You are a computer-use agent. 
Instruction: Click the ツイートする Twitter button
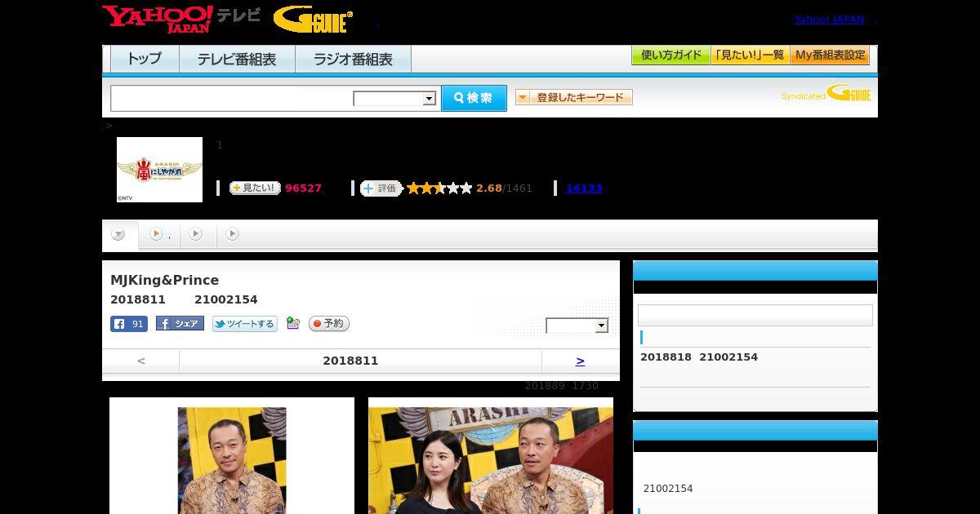245,324
